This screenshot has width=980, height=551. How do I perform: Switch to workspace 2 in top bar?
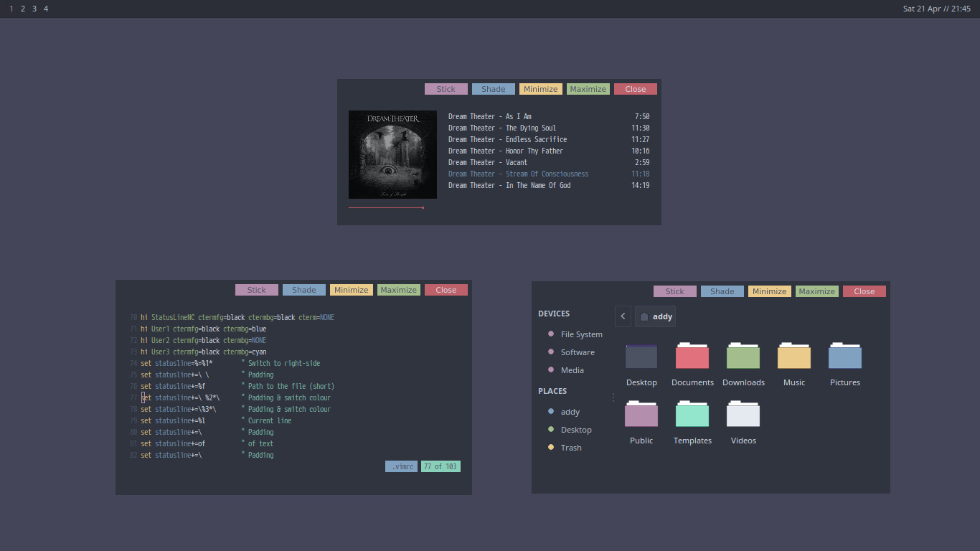coord(23,9)
